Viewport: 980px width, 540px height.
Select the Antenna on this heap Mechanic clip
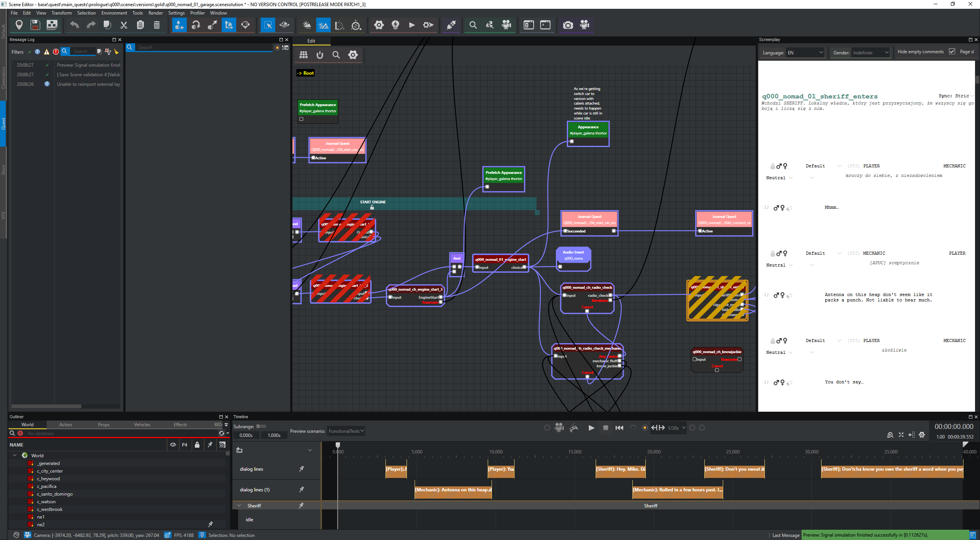[453, 490]
